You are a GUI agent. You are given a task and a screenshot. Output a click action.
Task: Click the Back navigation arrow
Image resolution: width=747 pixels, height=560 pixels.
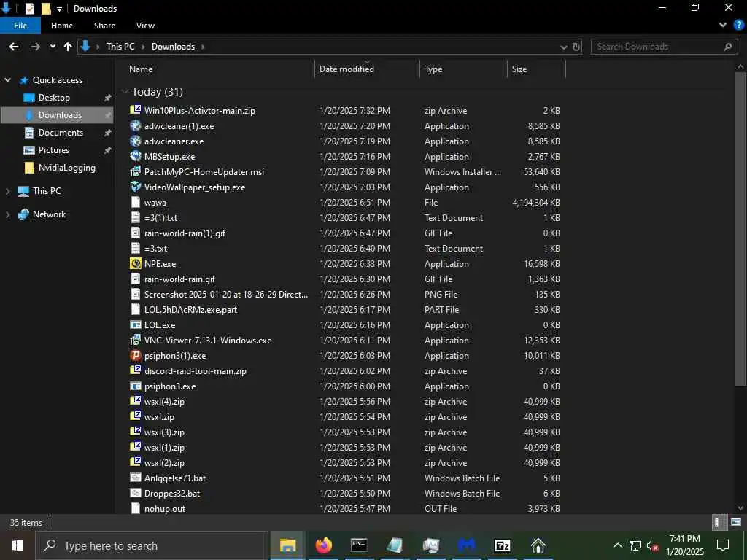pyautogui.click(x=14, y=47)
